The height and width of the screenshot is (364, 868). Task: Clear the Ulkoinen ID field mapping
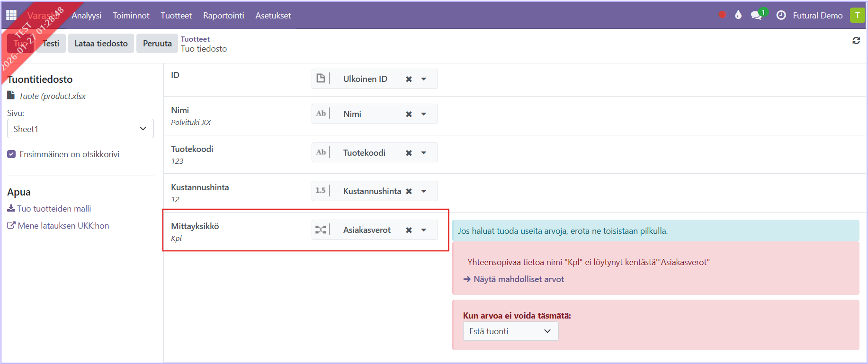[x=409, y=79]
